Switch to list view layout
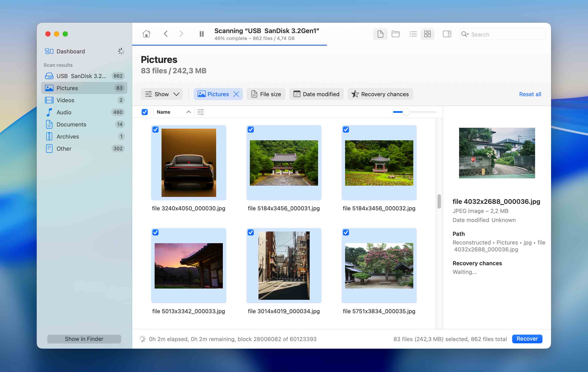The height and width of the screenshot is (372, 588). pyautogui.click(x=413, y=34)
